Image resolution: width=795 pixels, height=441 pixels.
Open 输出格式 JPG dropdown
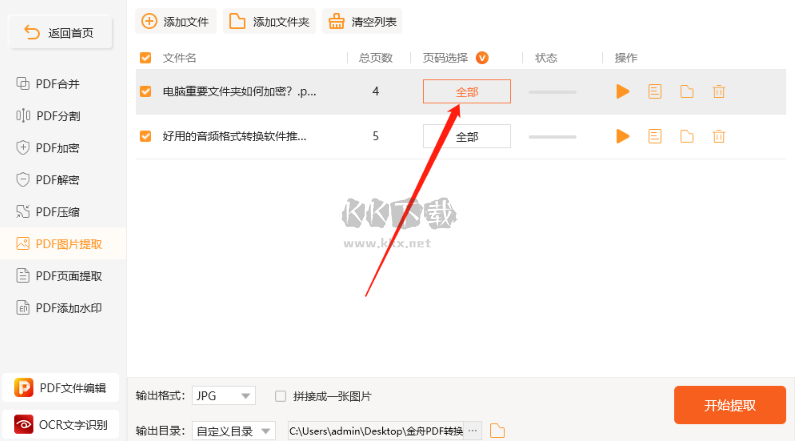[x=224, y=396]
